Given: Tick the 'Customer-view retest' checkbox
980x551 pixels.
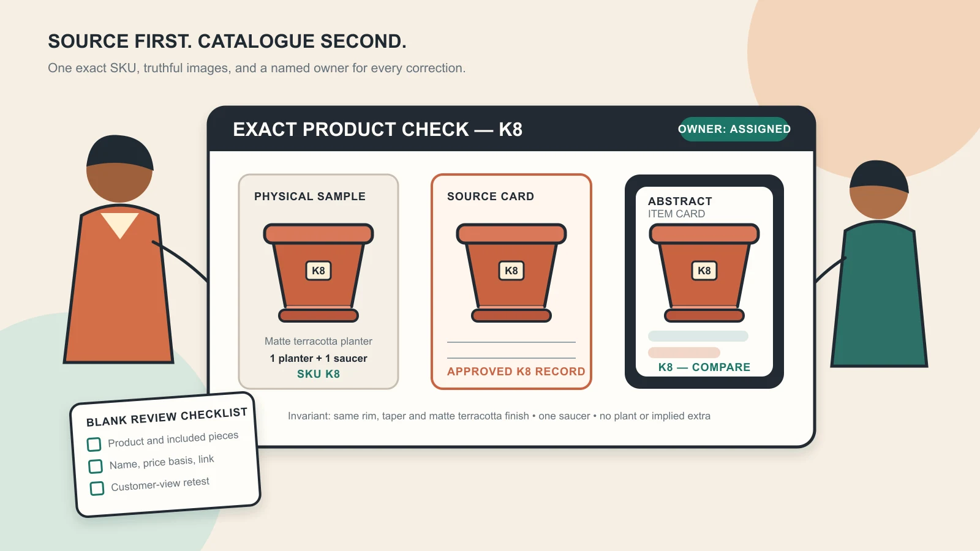Looking at the screenshot, I should coord(97,489).
